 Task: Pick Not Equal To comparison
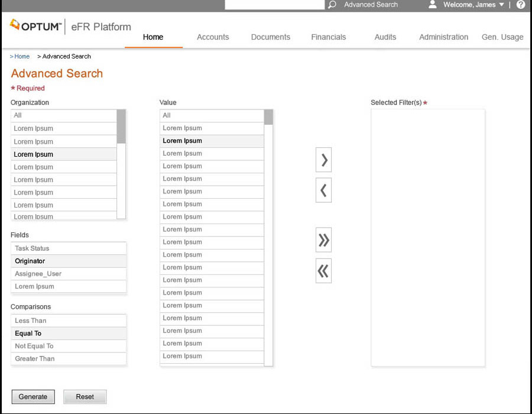68,346
